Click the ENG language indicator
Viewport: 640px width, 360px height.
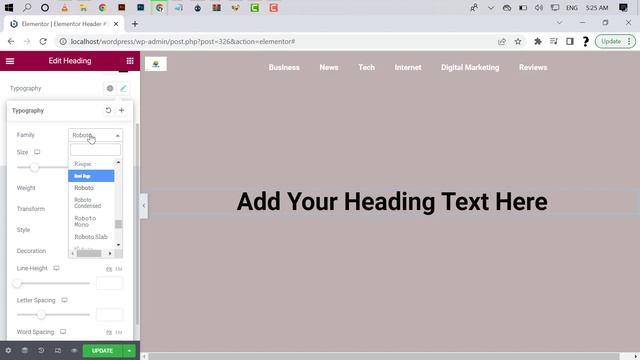[572, 8]
